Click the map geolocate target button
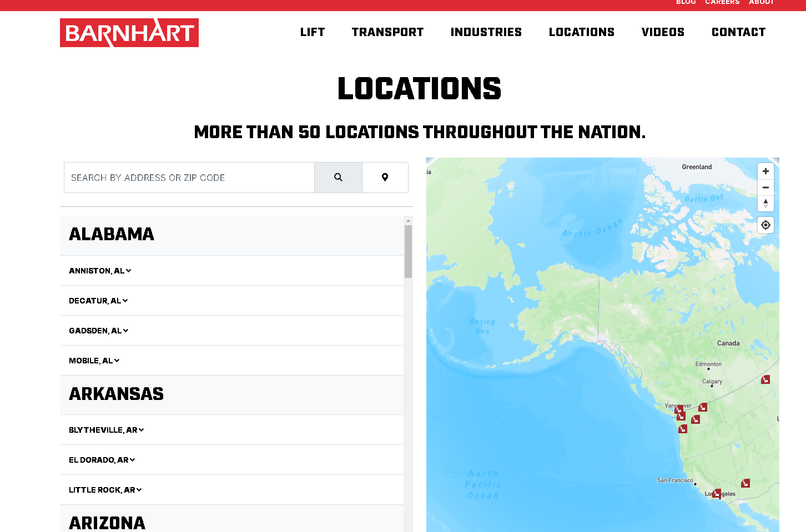 765,225
